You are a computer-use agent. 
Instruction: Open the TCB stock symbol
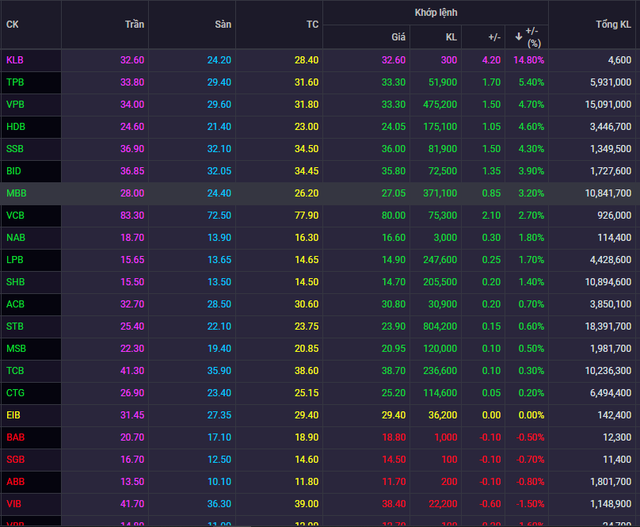(15, 369)
